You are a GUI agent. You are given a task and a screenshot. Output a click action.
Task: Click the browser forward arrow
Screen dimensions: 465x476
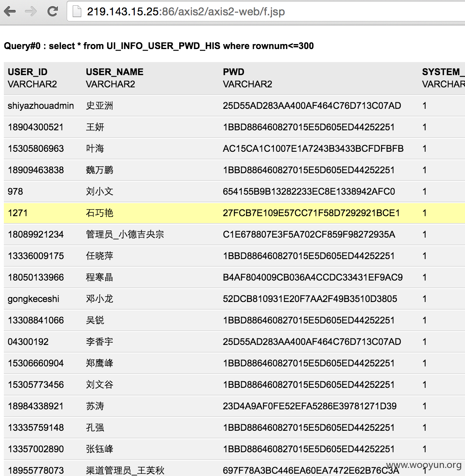pyautogui.click(x=31, y=11)
